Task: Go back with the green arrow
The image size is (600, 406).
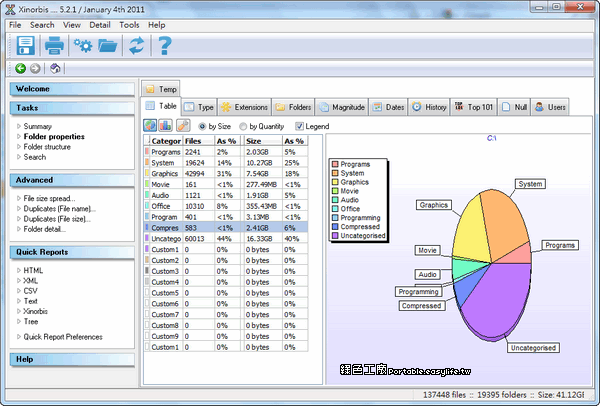Action: (x=20, y=68)
